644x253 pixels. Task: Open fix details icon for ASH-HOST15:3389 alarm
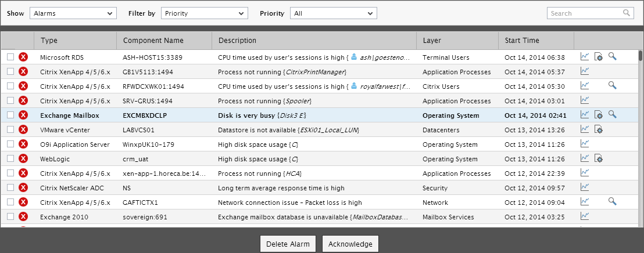[x=599, y=57]
